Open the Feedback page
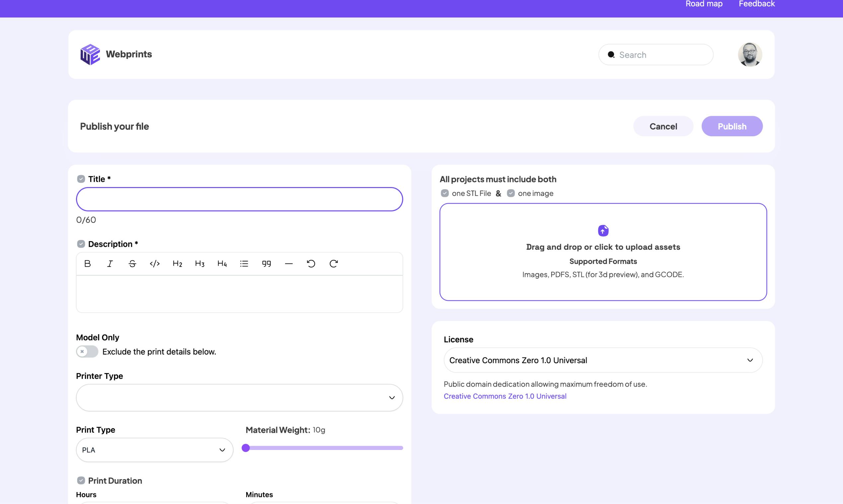843x504 pixels. coord(757,4)
